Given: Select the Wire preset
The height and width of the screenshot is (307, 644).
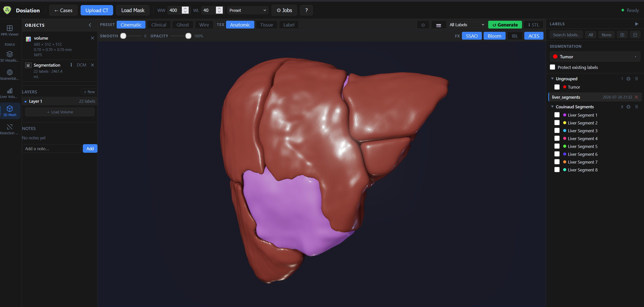Looking at the screenshot, I should [204, 25].
